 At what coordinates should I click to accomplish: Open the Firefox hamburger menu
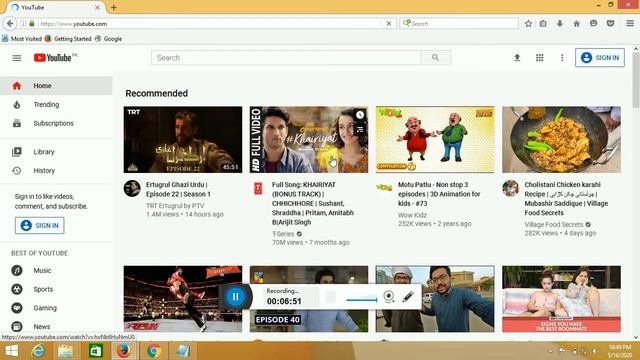[630, 24]
